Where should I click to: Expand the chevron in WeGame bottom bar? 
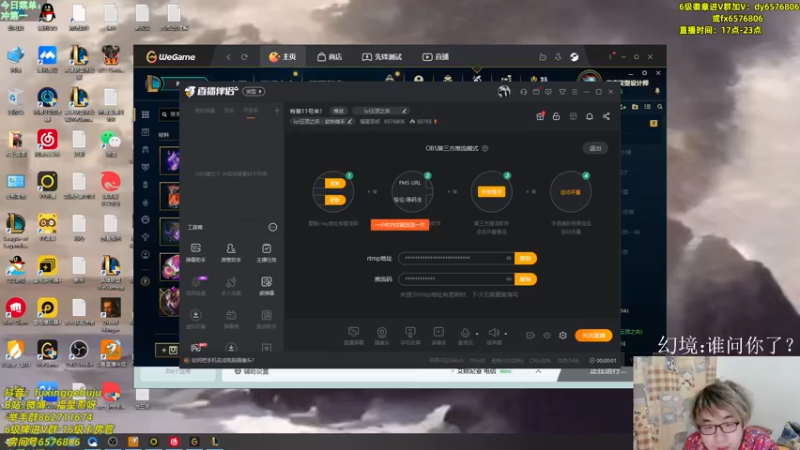tap(538, 371)
